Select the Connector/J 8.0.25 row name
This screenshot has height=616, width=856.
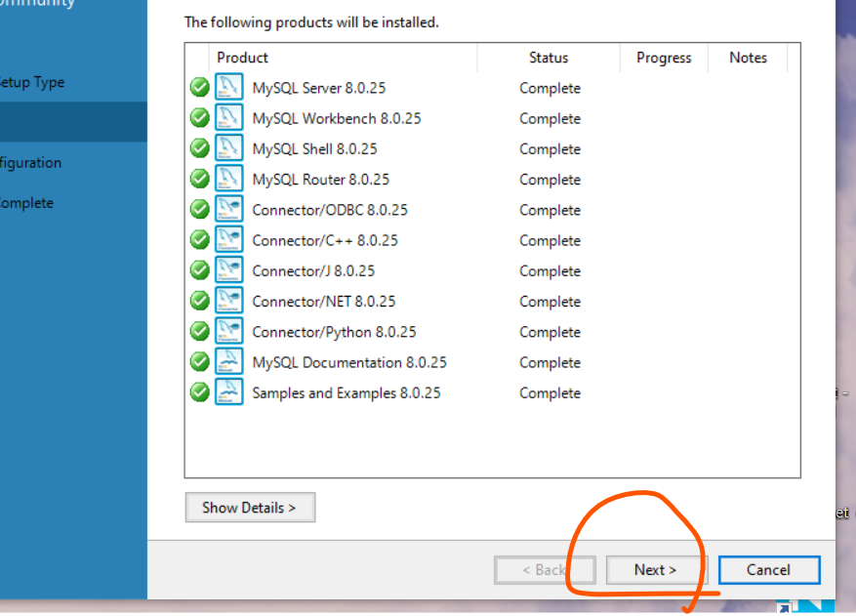(x=313, y=271)
